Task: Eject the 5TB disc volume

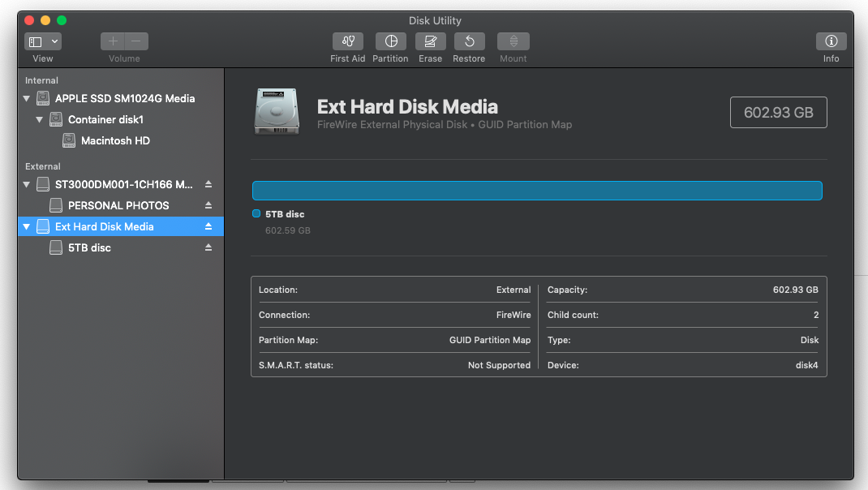Action: tap(208, 247)
